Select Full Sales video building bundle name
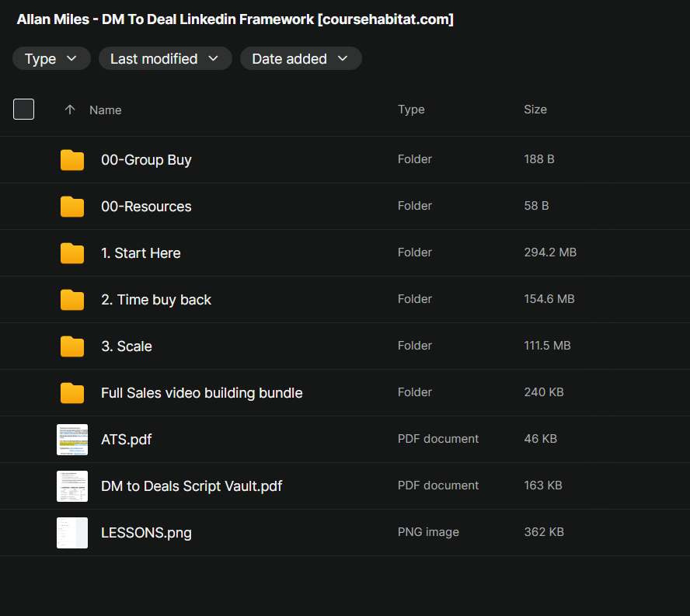690x616 pixels. tap(201, 393)
